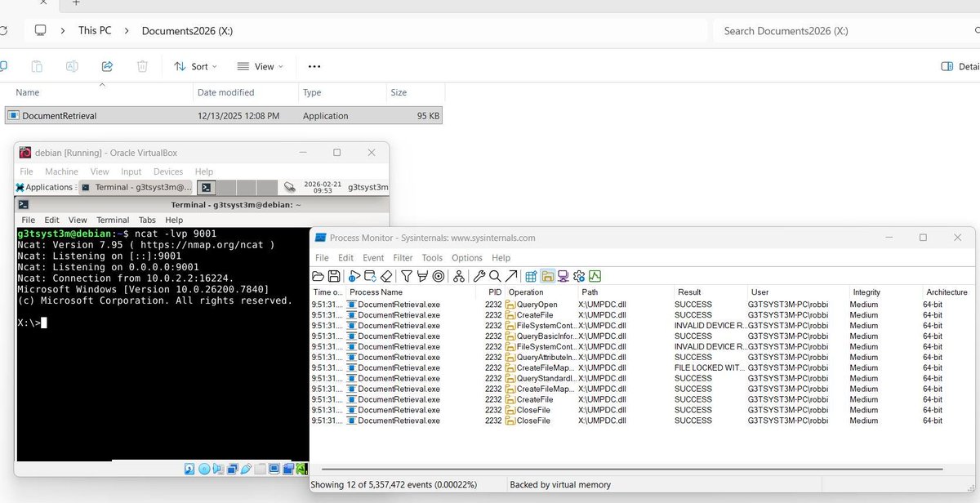Screen dimensions: 980x503
Task: Click the monitor icon in Explorer address bar
Action: coord(41,31)
